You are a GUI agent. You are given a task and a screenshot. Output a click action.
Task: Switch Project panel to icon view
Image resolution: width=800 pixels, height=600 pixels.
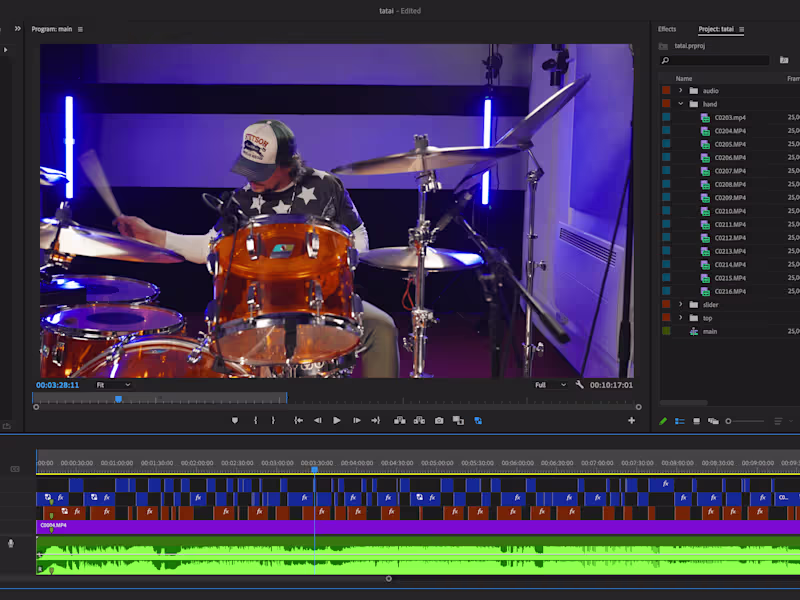click(x=697, y=421)
